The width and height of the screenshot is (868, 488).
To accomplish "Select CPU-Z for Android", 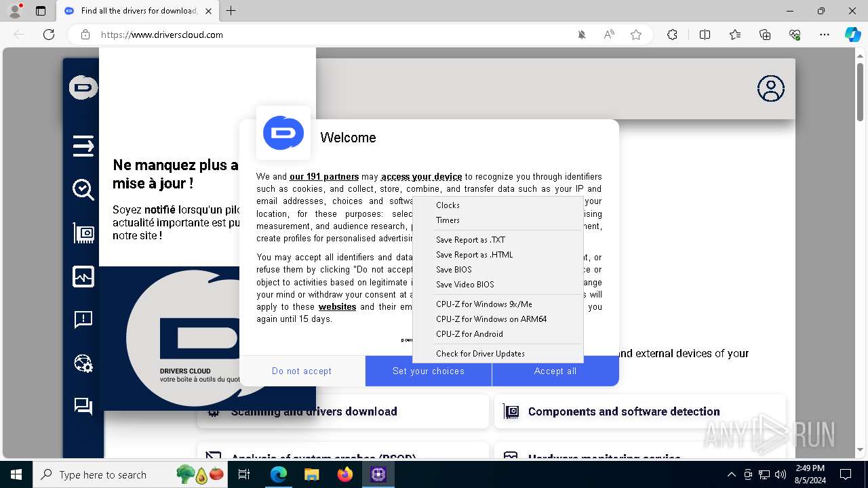I will (x=498, y=334).
